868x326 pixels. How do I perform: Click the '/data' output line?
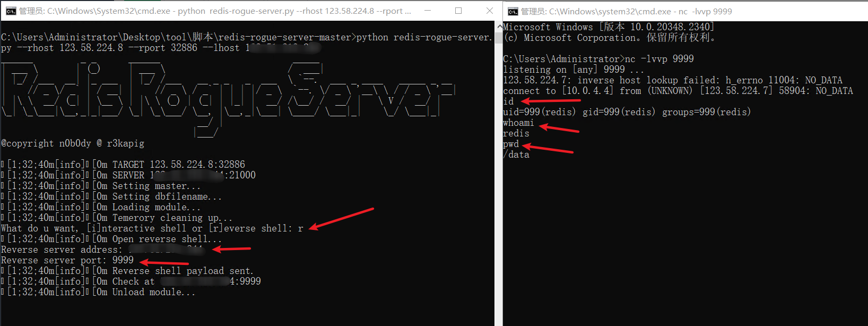click(x=516, y=155)
